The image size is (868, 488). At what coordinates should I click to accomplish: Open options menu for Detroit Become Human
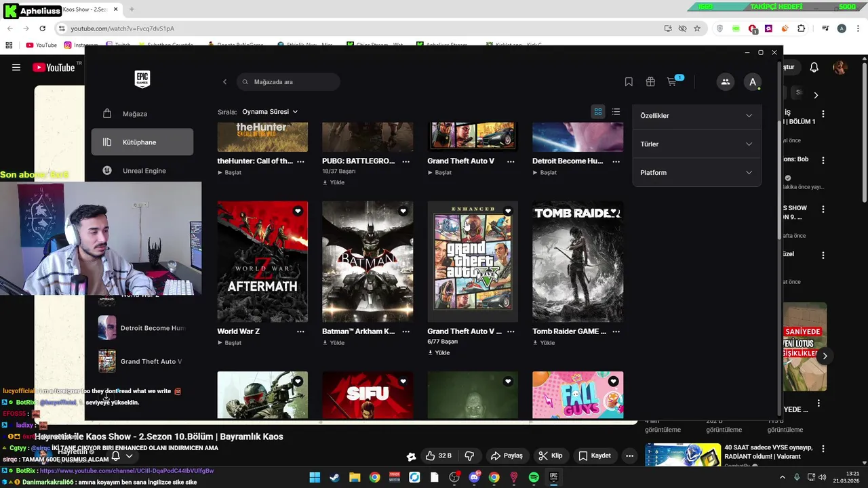coord(616,161)
